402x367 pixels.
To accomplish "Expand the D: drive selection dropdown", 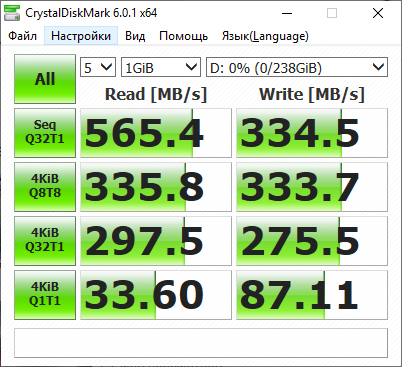I will point(297,67).
